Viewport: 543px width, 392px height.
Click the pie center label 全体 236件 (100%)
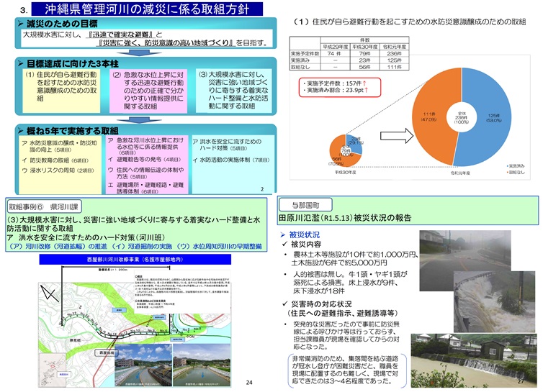tap(462, 118)
